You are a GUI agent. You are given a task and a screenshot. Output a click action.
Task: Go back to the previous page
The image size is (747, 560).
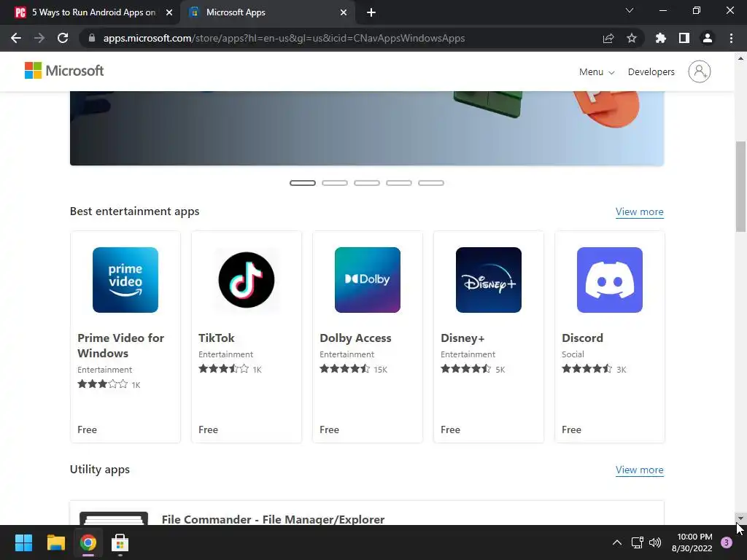16,38
